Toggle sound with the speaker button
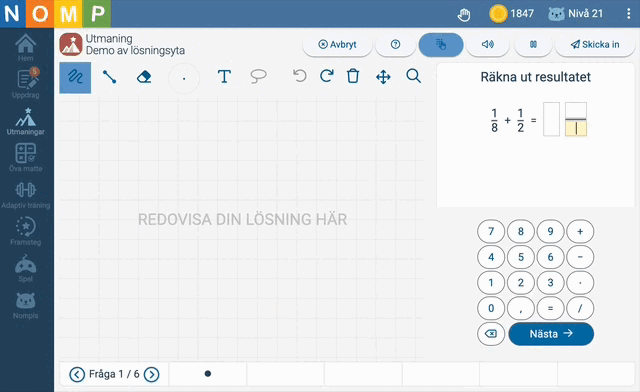The image size is (640, 392). pos(487,45)
